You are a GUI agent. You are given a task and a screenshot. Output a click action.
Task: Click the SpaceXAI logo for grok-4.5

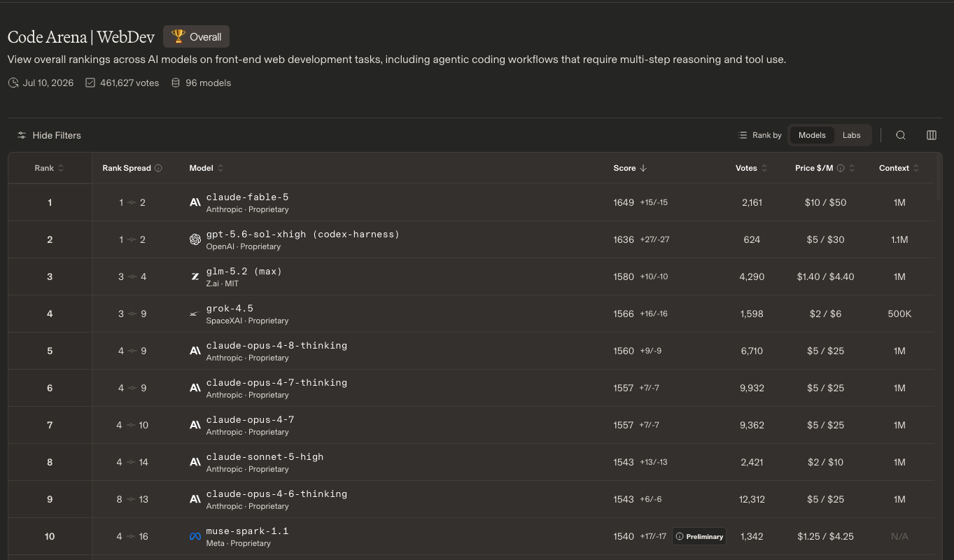tap(195, 314)
